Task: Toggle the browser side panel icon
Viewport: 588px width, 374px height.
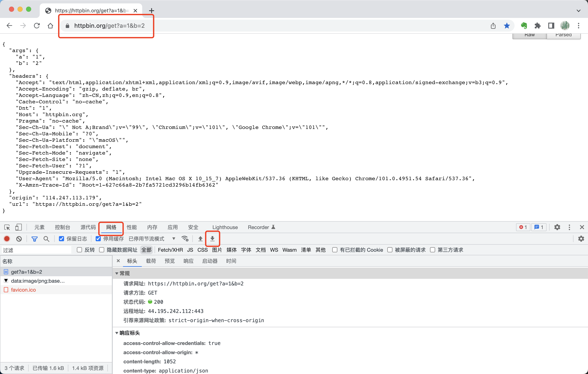Action: [551, 26]
